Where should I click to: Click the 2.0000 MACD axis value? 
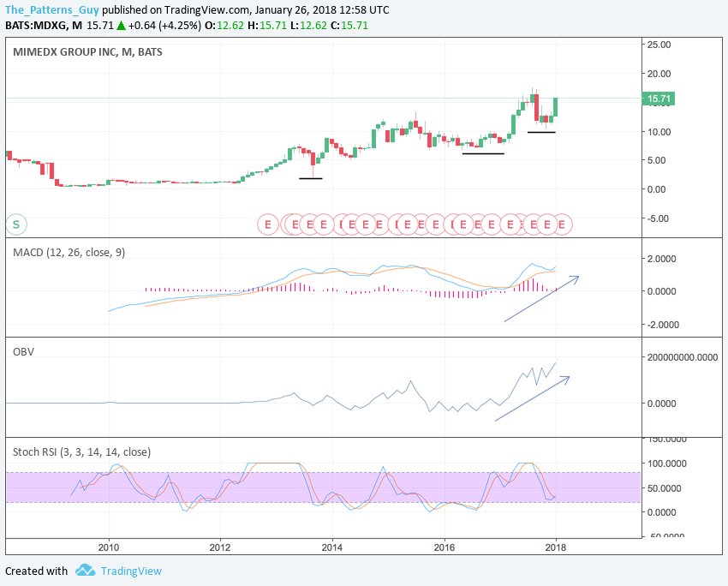click(661, 259)
